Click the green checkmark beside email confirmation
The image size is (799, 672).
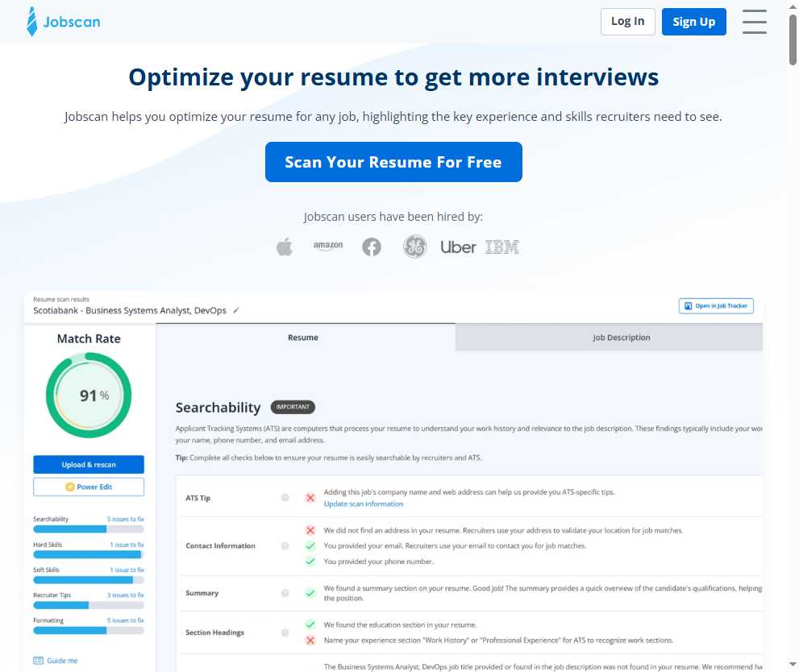[x=310, y=545]
